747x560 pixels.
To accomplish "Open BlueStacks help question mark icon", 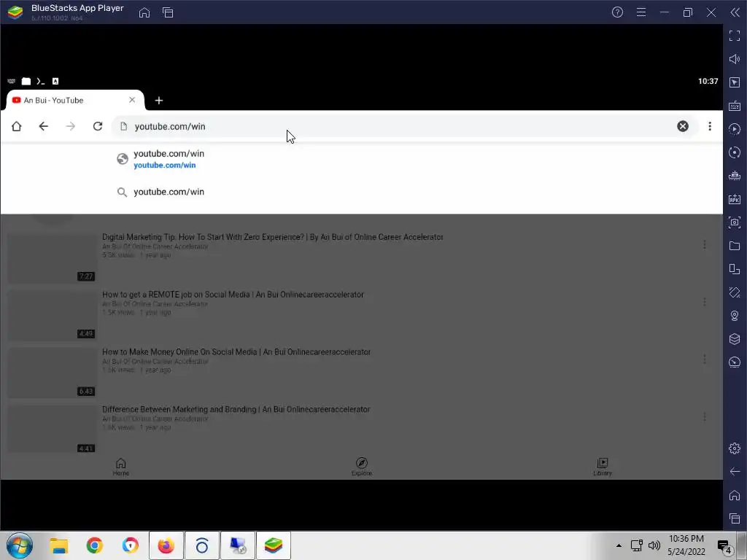I will (617, 12).
